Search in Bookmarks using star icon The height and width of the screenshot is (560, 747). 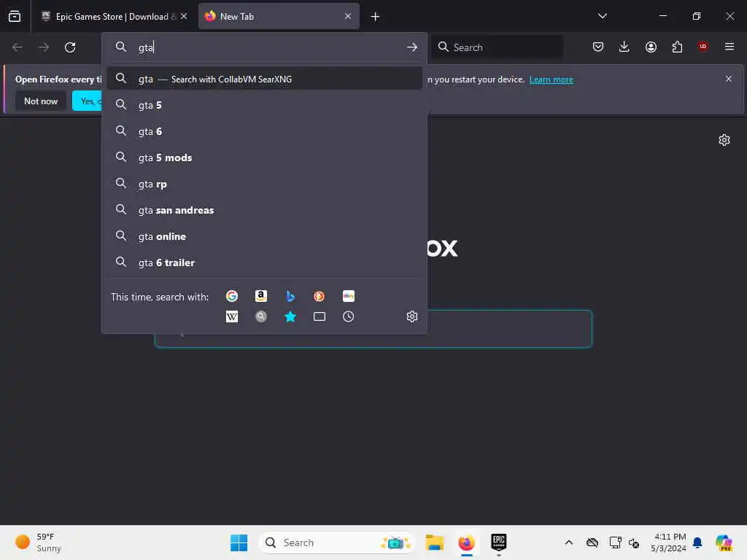coord(290,316)
